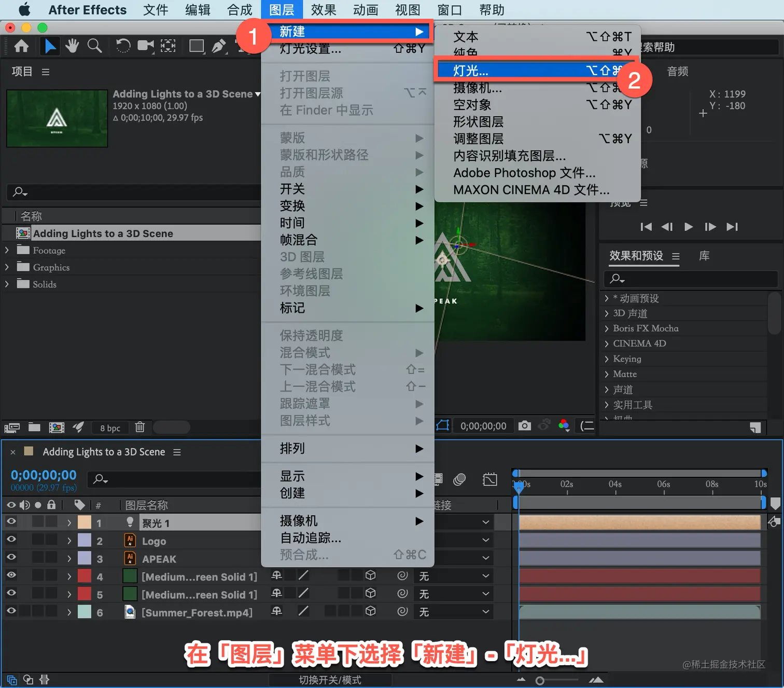Select the Pan Behind anchor point tool
784x688 pixels.
168,46
